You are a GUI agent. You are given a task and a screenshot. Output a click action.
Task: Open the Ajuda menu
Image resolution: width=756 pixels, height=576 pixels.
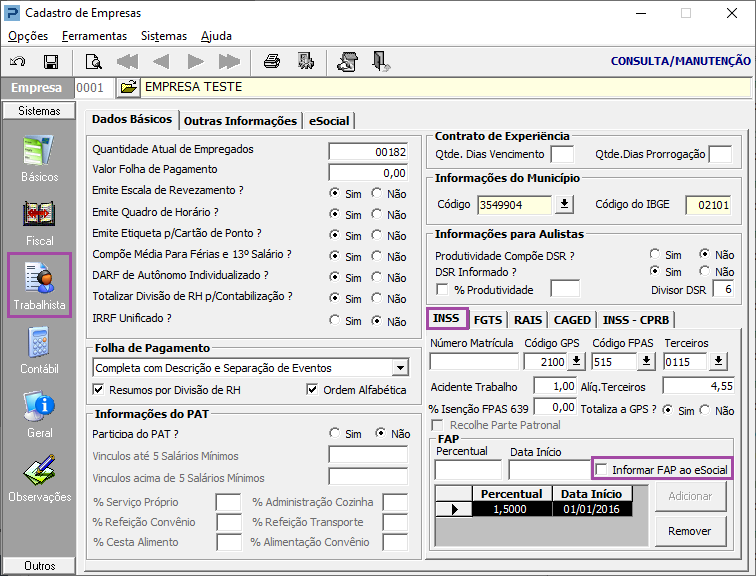[x=216, y=36]
